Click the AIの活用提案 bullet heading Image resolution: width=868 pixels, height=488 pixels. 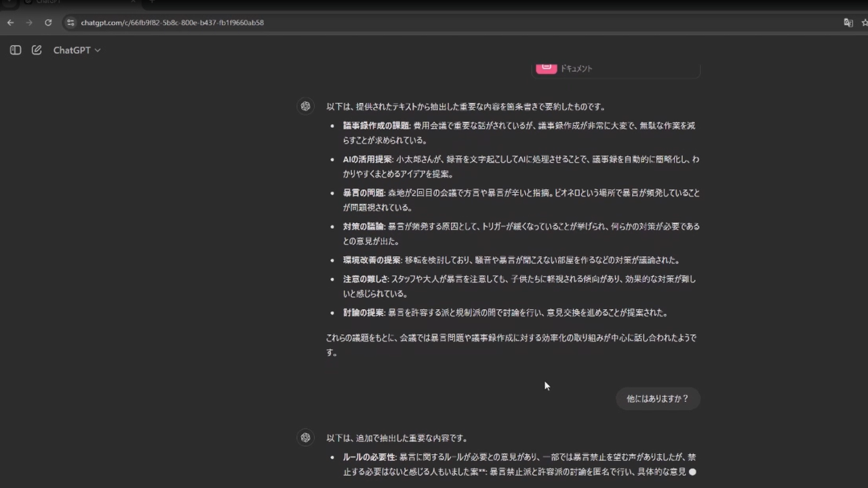(x=368, y=159)
